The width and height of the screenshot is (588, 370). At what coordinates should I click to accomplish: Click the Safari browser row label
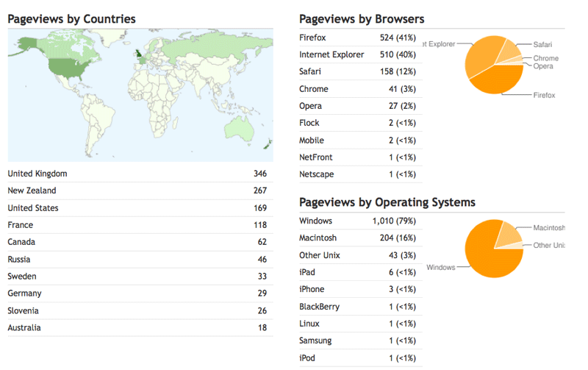click(309, 71)
